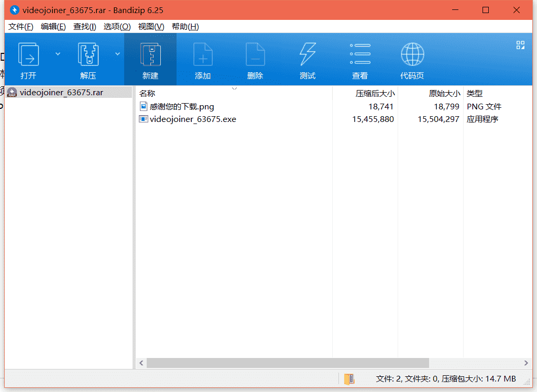Minimize the Bandizip window
This screenshot has width=537, height=392.
[455, 10]
